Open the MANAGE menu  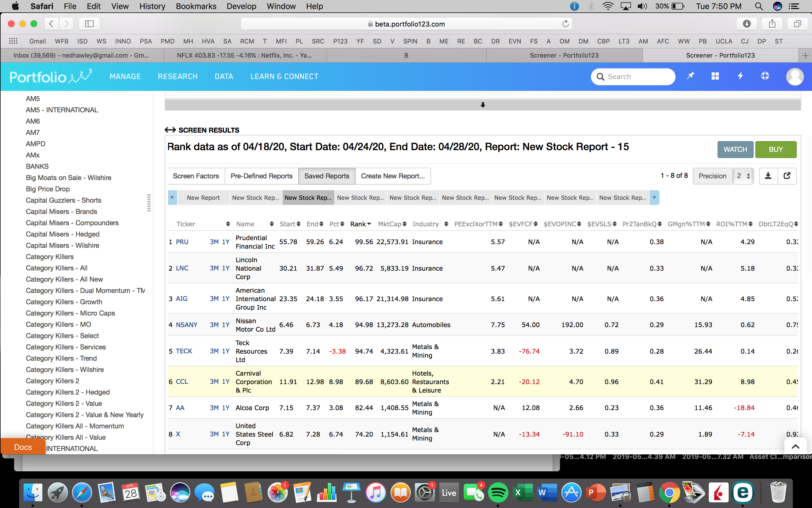125,76
